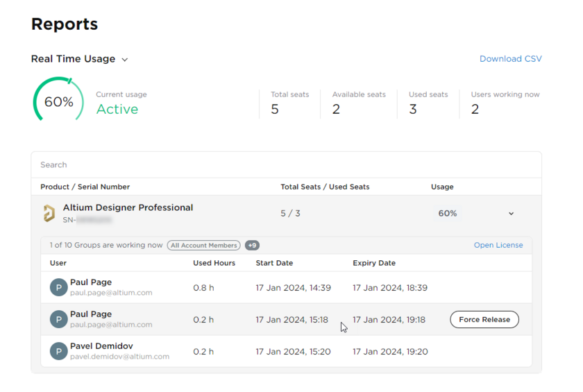
Task: Open License link in group panel
Action: pyautogui.click(x=498, y=245)
